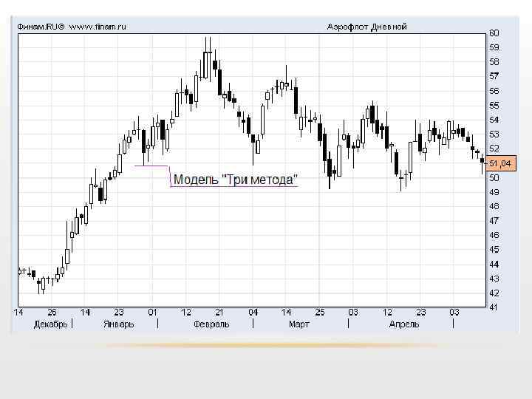Click the 60 price axis value
The width and height of the screenshot is (532, 399).
pyautogui.click(x=494, y=33)
